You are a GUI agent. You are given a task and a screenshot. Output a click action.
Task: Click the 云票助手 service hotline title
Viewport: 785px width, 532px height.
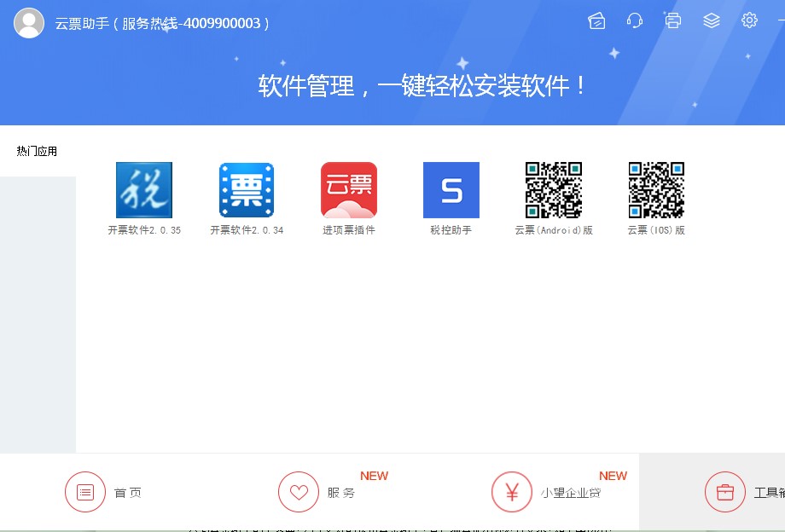pyautogui.click(x=162, y=24)
